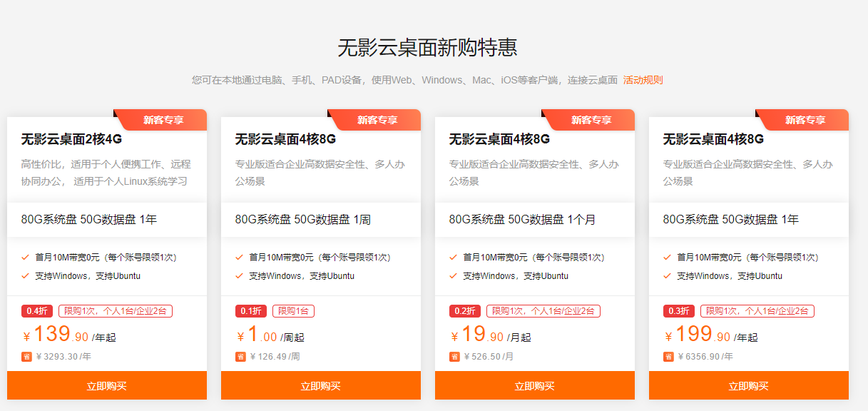
Task: Click the checkmark beside 支持Windows in the 2核4G card
Action: (25, 275)
